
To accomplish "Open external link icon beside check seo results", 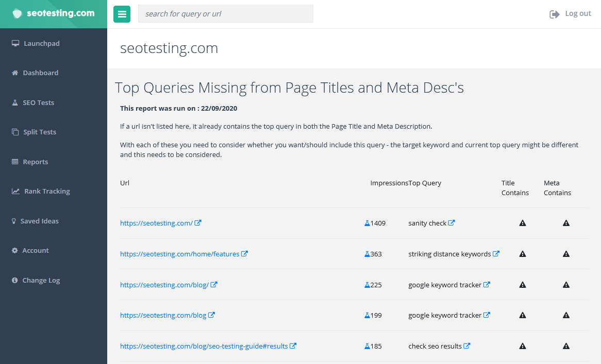I will pos(467,345).
